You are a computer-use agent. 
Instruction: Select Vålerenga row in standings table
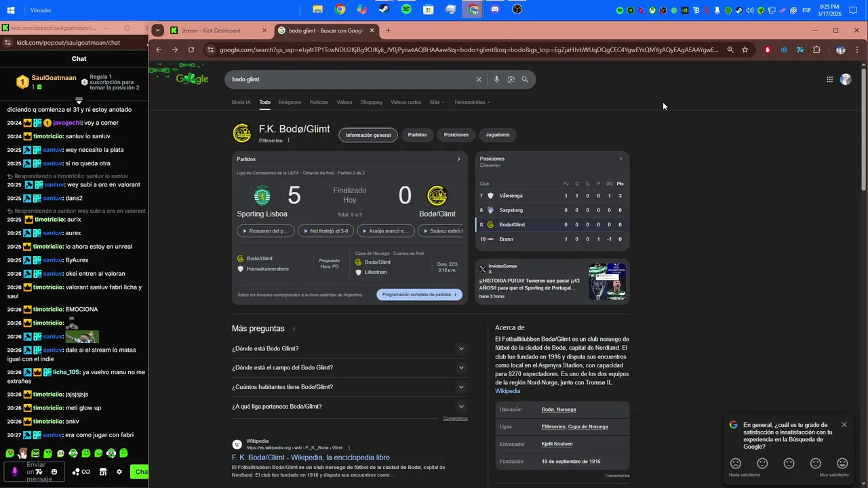552,196
